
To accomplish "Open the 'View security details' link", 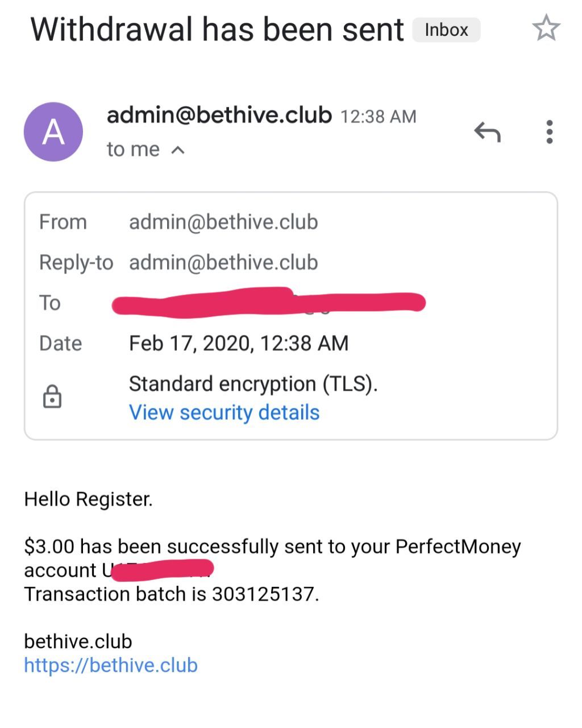I will pyautogui.click(x=225, y=412).
